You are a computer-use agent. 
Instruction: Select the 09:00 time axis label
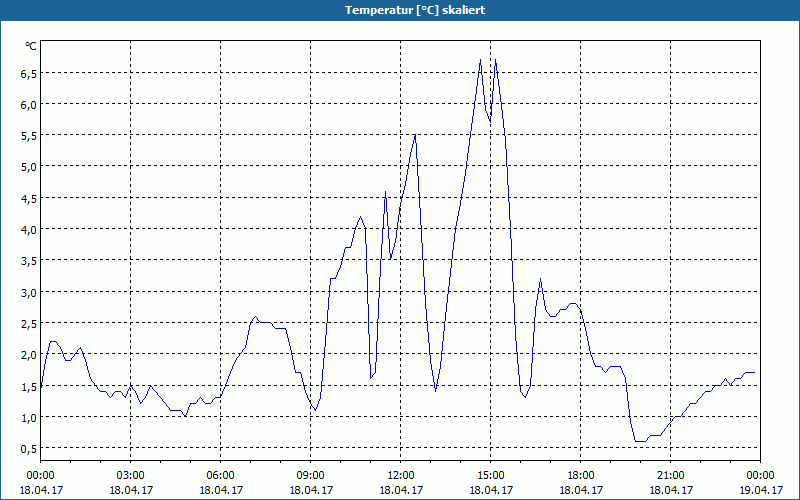click(311, 476)
